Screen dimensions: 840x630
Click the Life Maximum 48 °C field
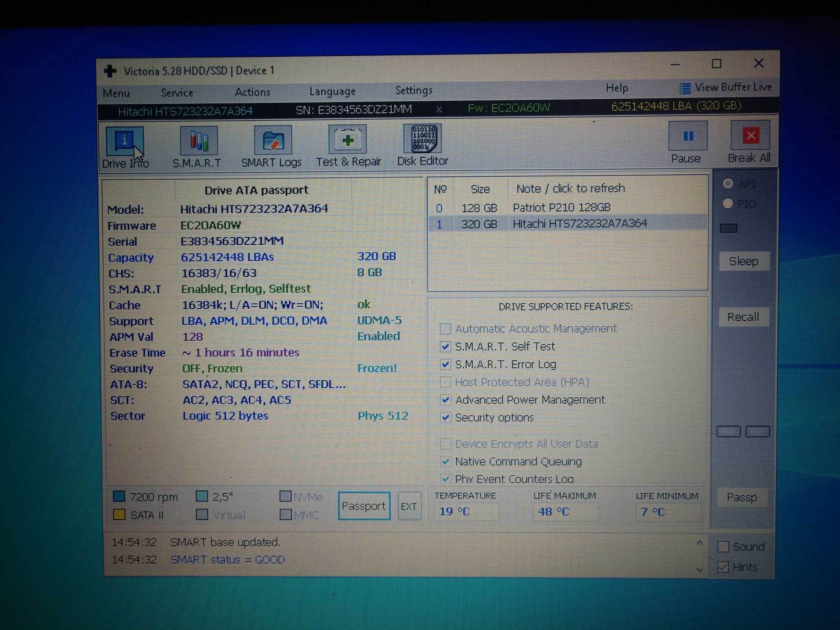click(x=565, y=512)
